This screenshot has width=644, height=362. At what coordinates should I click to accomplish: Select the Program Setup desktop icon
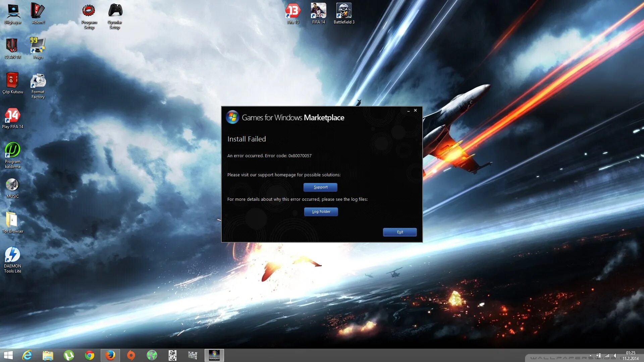(x=89, y=16)
